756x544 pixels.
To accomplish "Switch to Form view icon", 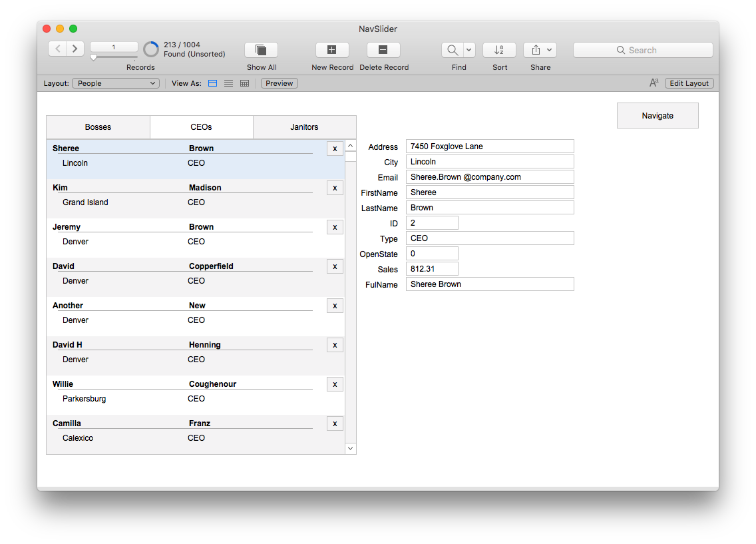I will pyautogui.click(x=213, y=83).
